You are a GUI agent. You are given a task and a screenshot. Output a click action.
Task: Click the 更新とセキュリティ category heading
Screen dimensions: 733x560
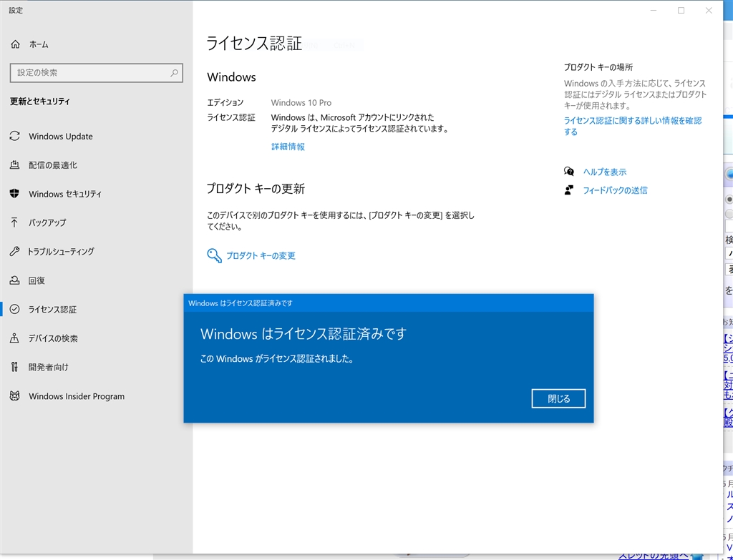(40, 102)
